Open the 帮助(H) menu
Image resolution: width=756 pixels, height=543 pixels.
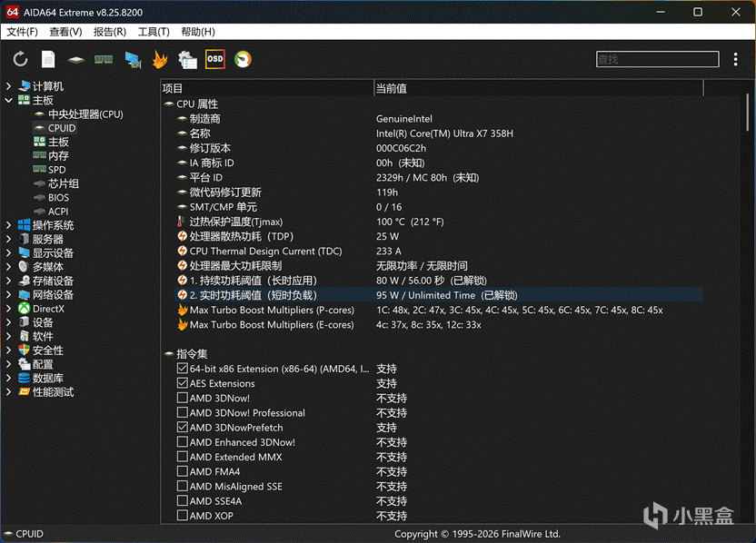(198, 32)
